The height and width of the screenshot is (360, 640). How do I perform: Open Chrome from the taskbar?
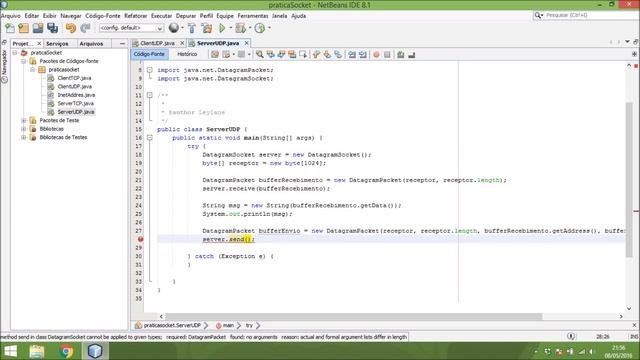point(66,351)
